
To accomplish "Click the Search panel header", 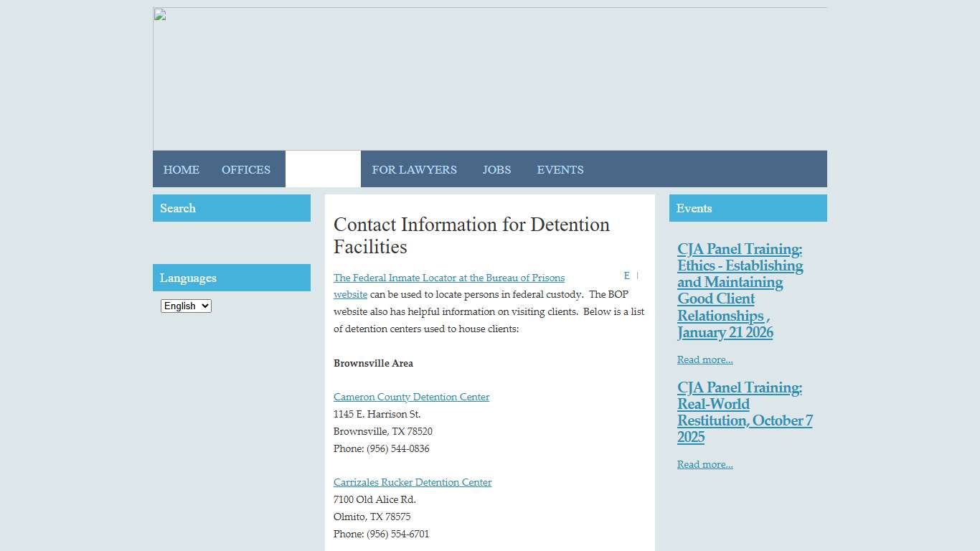I will (x=177, y=208).
